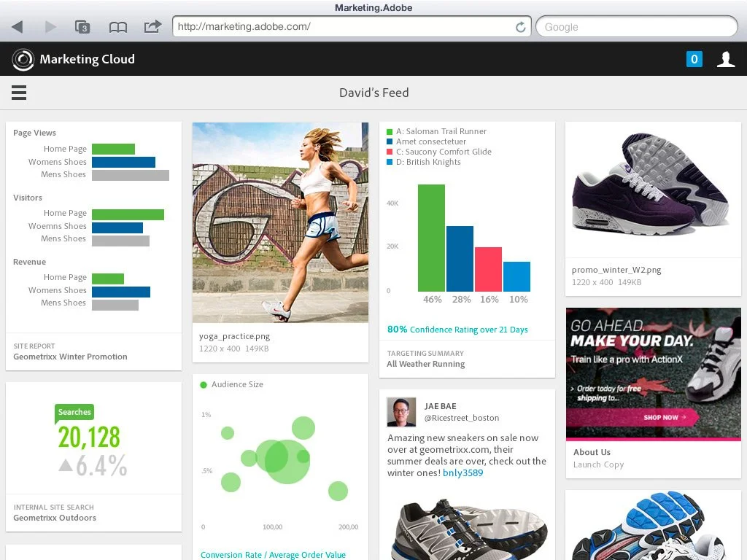The height and width of the screenshot is (560, 747).
Task: Focus the Google search box
Action: 636,27
